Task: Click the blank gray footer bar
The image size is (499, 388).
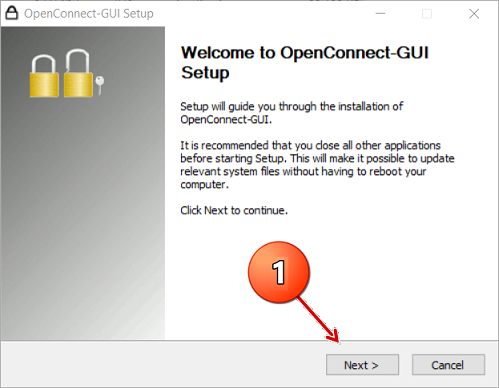Action: 160,364
